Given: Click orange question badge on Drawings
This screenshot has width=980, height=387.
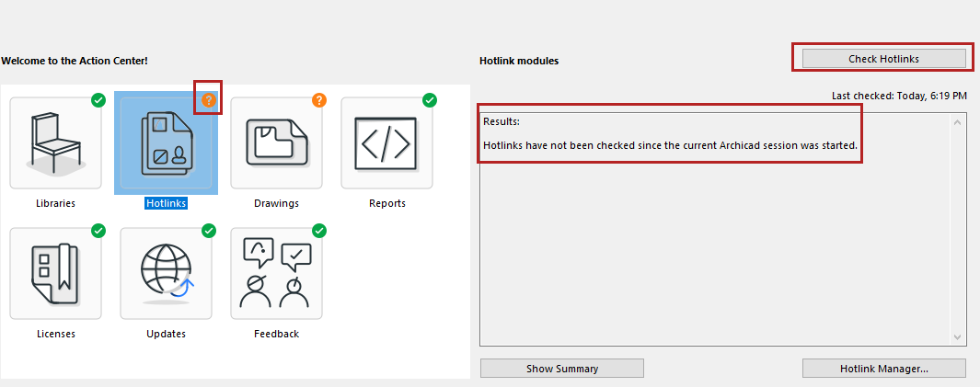Looking at the screenshot, I should pos(319,100).
